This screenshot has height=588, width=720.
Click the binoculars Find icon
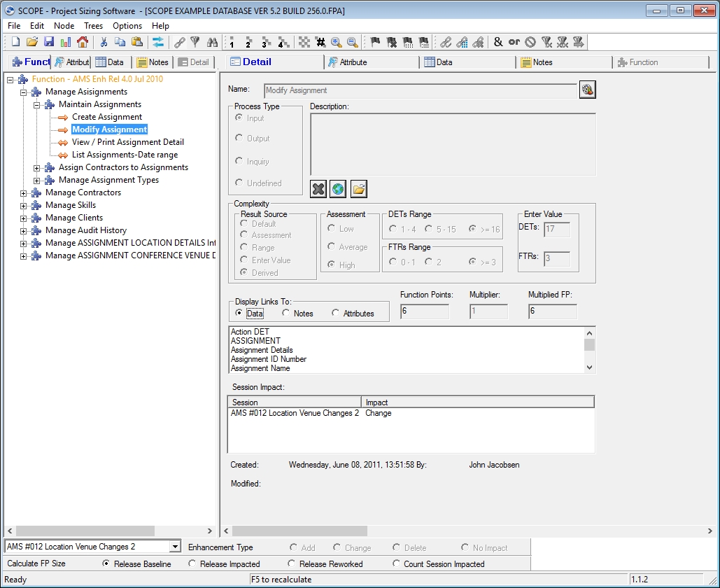pos(213,42)
